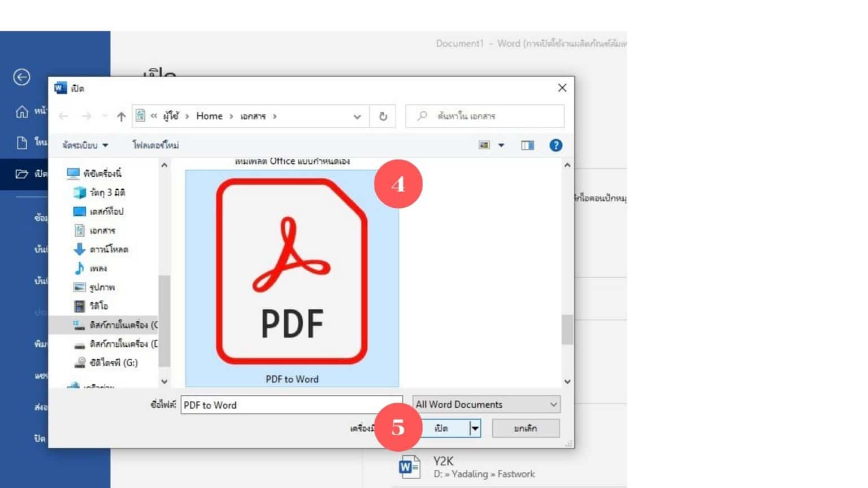Click the Word icon in dialog title bar

click(60, 88)
